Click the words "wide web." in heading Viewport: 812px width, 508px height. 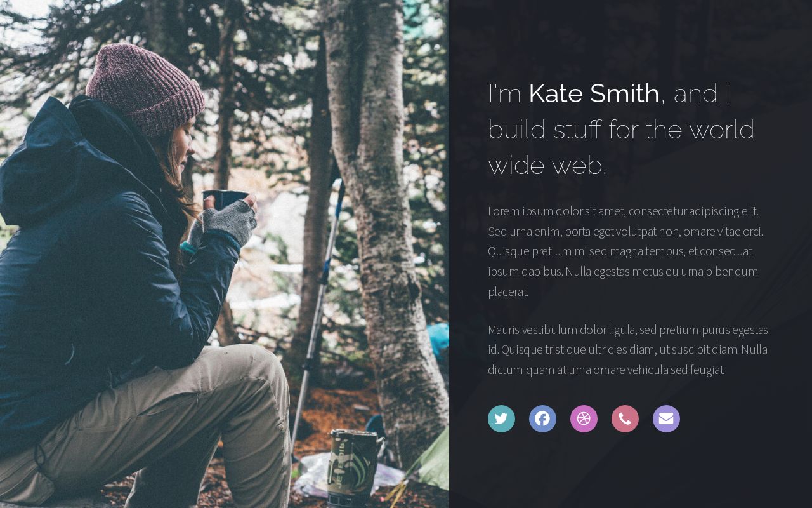[x=547, y=165]
